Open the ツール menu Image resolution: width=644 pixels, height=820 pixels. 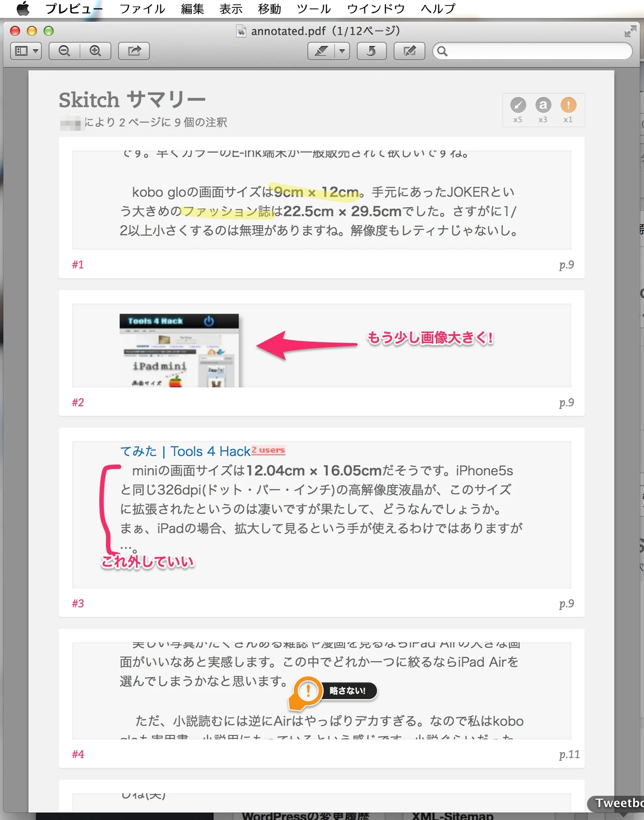314,8
